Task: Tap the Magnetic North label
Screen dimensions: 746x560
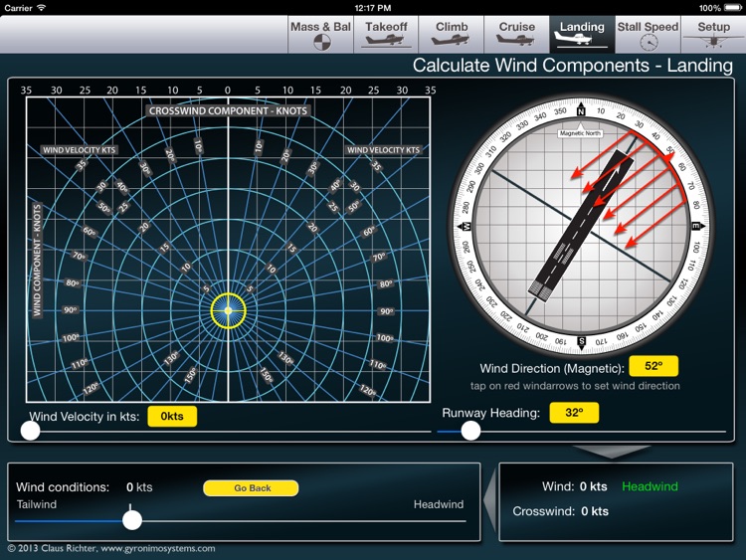Action: (x=581, y=133)
